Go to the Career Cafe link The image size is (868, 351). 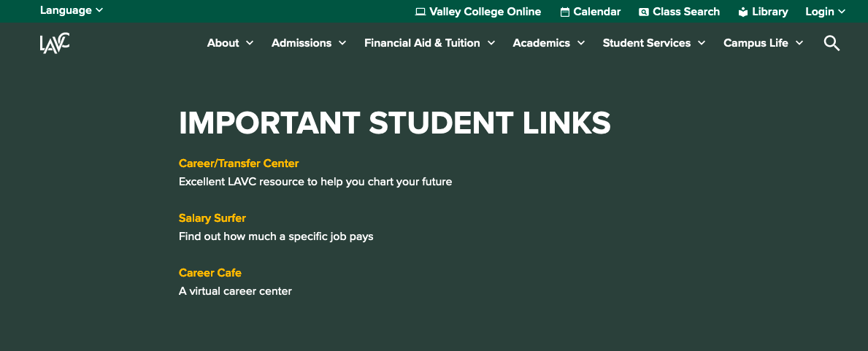tap(210, 273)
